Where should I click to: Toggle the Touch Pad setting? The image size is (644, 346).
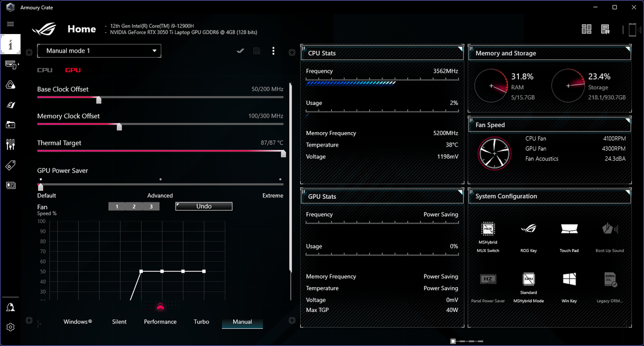tap(569, 236)
